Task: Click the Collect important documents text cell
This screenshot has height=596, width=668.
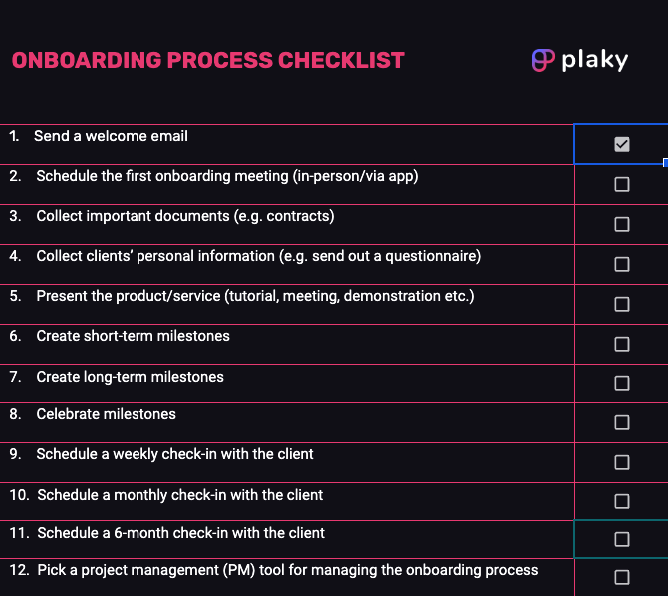Action: pyautogui.click(x=185, y=216)
